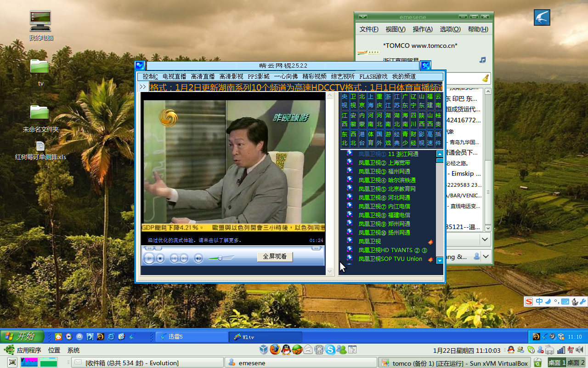The width and height of the screenshot is (588, 368).
Task: Open the emesene 选项(O) menu
Action: click(x=450, y=29)
